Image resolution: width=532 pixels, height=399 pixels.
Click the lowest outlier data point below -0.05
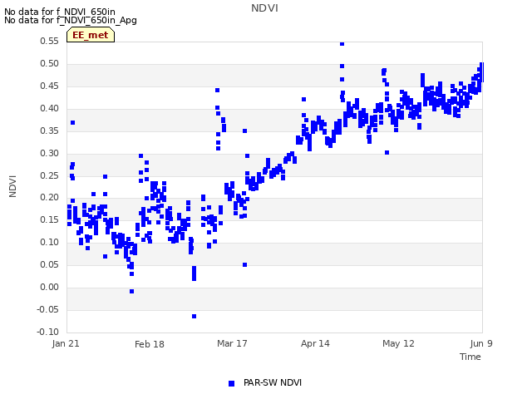tap(194, 316)
